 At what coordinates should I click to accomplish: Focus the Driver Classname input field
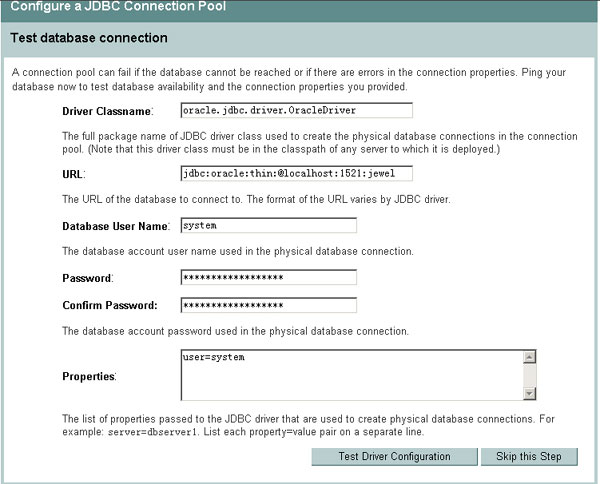pyautogui.click(x=297, y=110)
